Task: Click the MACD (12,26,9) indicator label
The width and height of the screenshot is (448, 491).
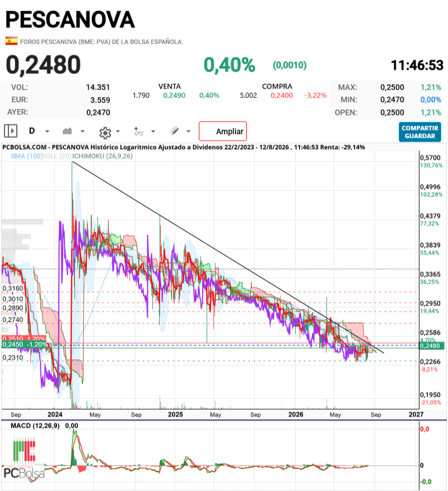Action: [x=35, y=425]
